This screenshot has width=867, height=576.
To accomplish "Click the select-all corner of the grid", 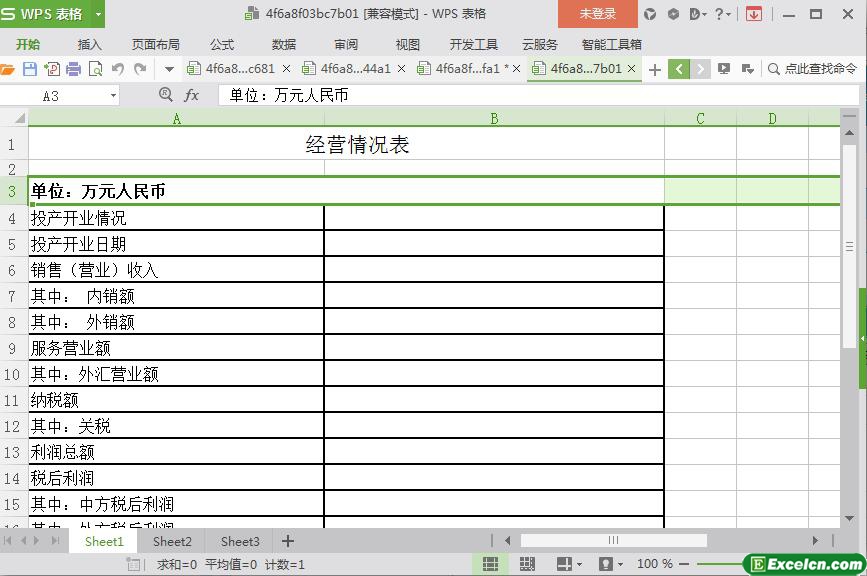I will coord(14,118).
